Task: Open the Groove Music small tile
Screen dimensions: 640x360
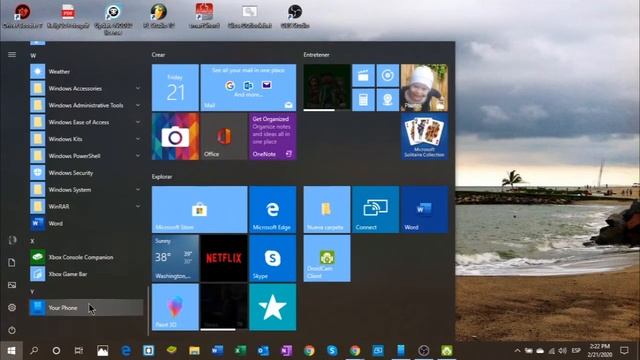Action: [x=387, y=76]
